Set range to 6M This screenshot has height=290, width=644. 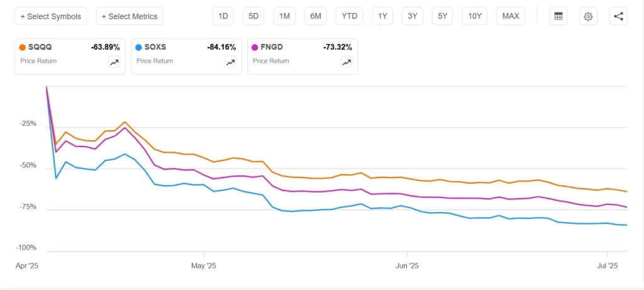pos(316,16)
